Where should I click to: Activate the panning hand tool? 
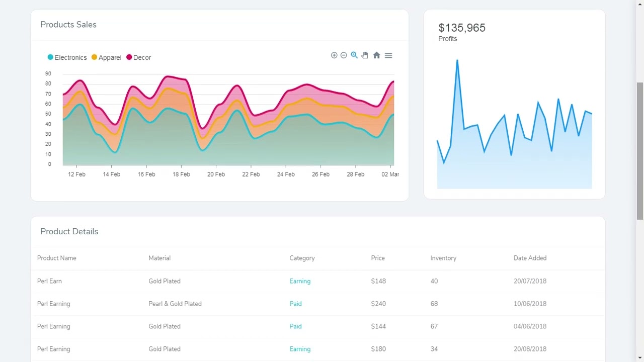365,55
